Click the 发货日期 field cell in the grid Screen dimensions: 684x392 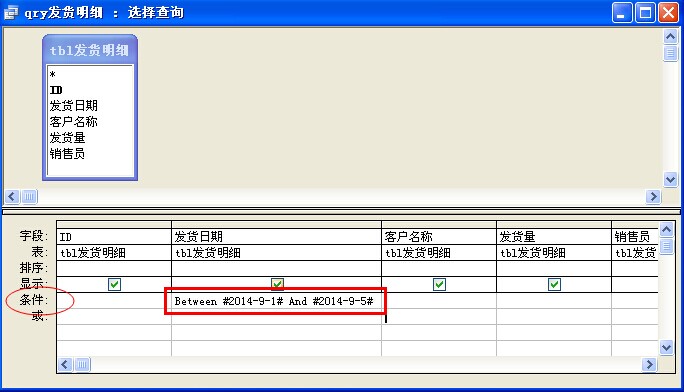277,237
